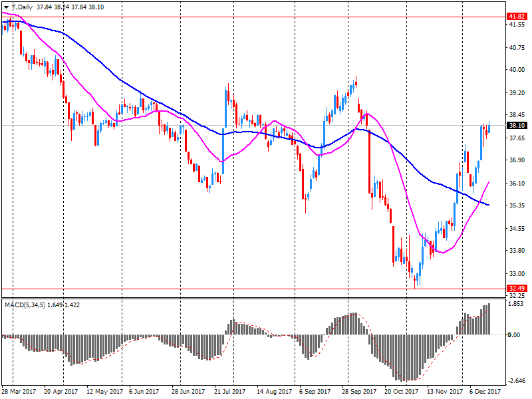
Task: Click the MACD scale value 1.853
Action: coord(516,304)
